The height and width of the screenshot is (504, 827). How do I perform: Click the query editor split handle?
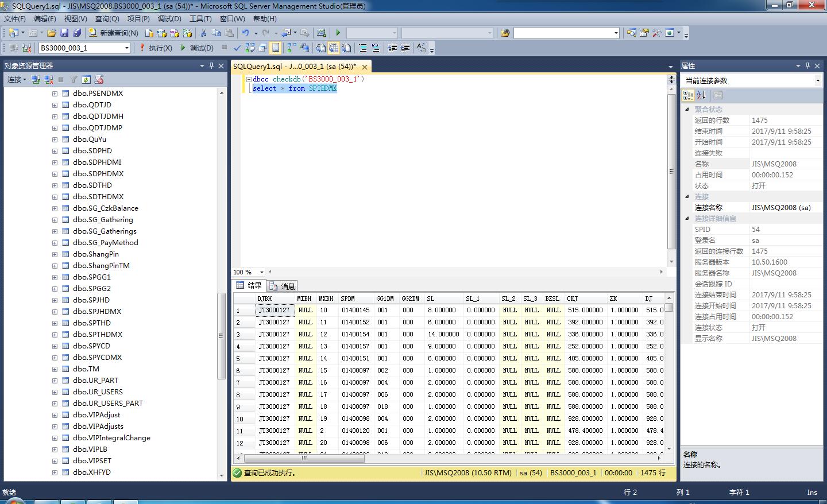(671, 80)
